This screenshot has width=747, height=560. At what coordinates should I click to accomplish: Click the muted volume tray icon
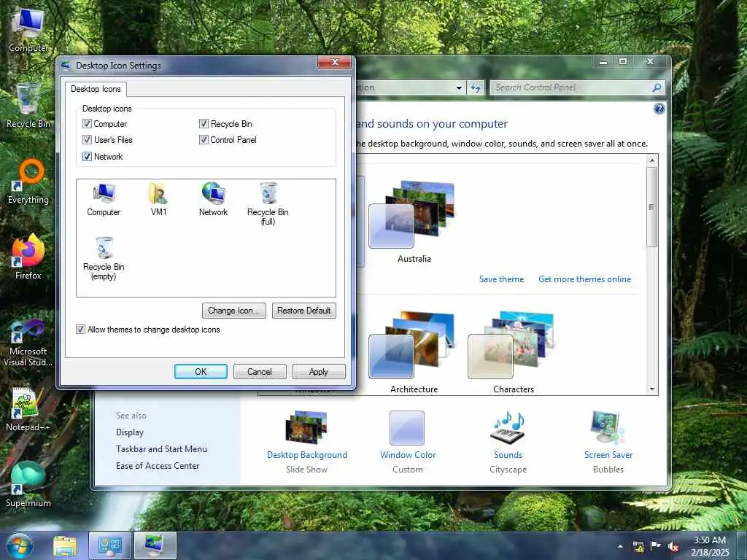pos(673,547)
